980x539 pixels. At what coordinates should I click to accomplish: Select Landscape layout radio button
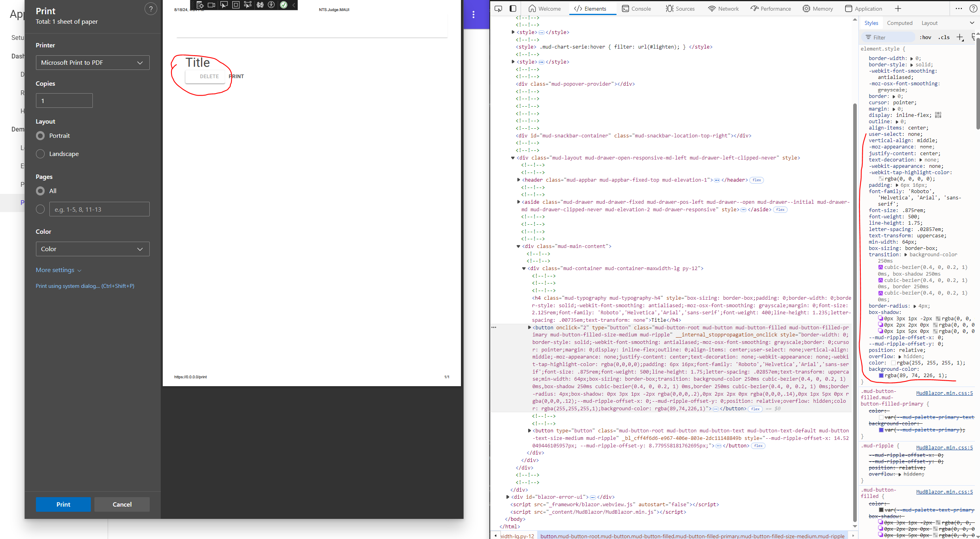click(40, 154)
